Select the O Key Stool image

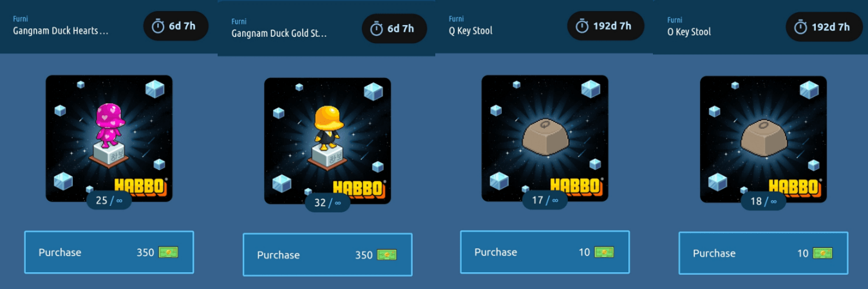point(763,139)
